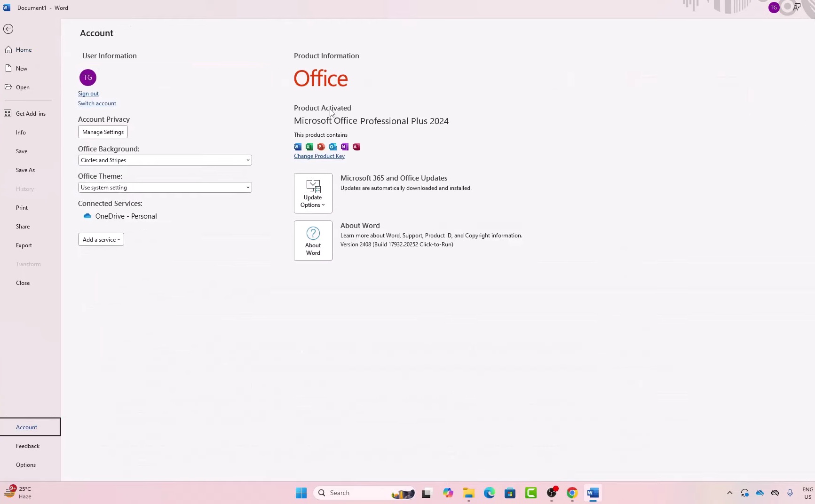
Task: Open Word Options in the sidebar
Action: 26,465
